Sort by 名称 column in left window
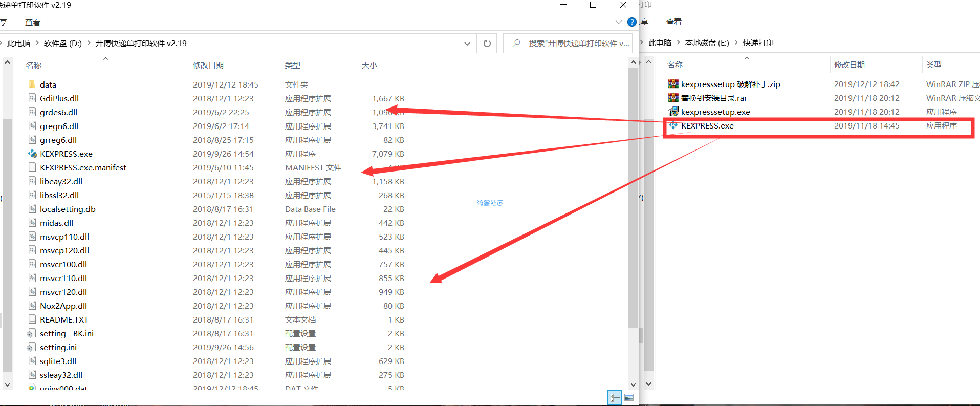Image resolution: width=980 pixels, height=406 pixels. (34, 65)
